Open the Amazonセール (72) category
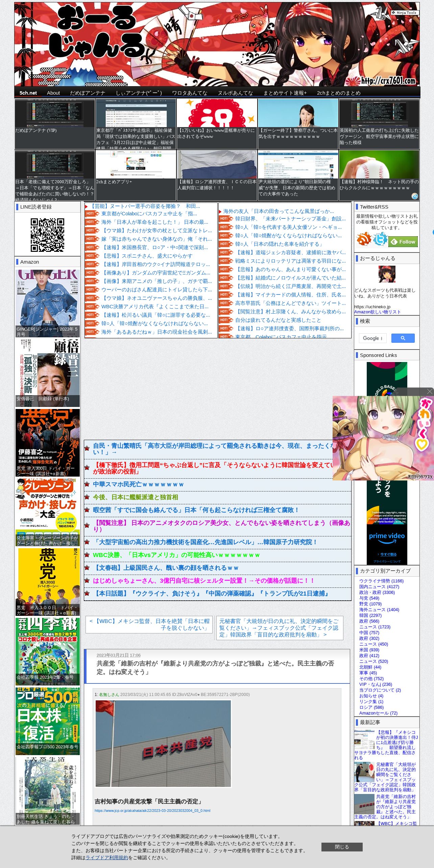 tap(378, 713)
